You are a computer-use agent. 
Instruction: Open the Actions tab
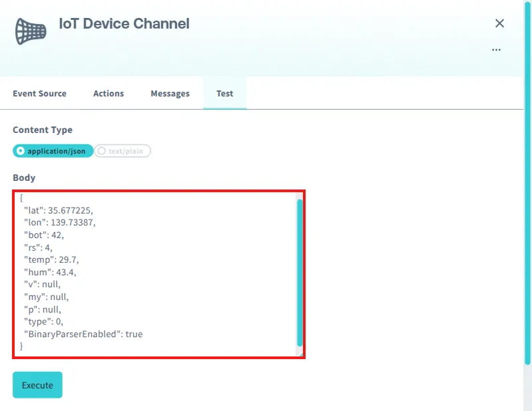[x=109, y=94]
